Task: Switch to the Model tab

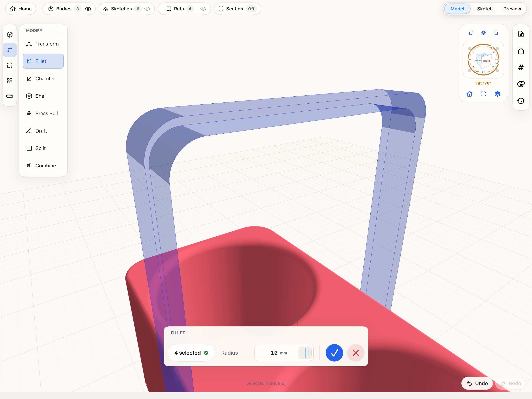Action: (457, 9)
